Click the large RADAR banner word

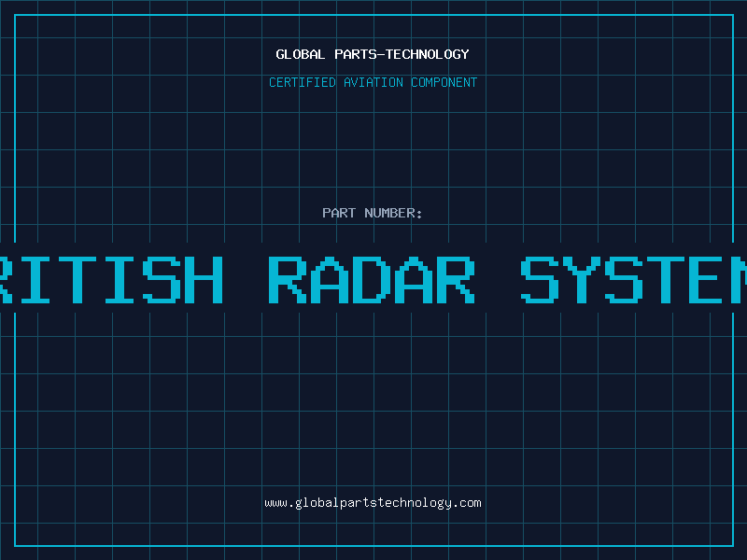pos(372,280)
